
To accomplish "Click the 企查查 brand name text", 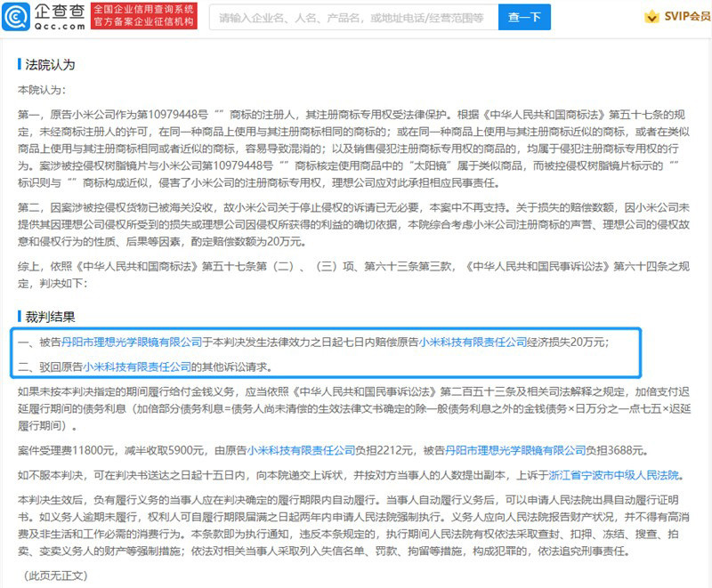I will pos(60,12).
